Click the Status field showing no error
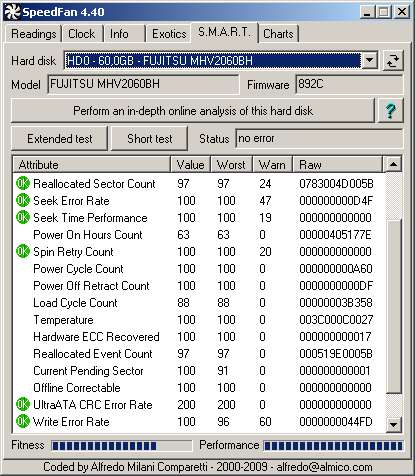Viewport: 415px width, 476px height. [x=319, y=138]
